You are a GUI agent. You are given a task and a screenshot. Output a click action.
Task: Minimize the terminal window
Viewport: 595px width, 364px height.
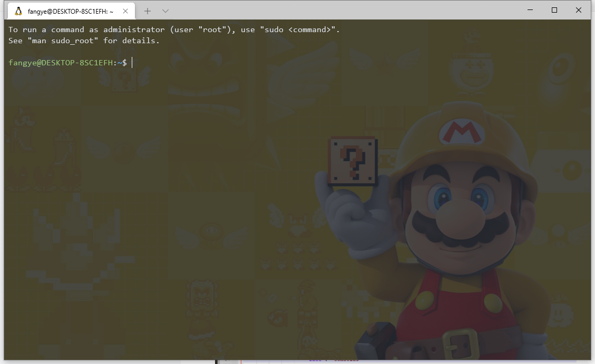pos(530,10)
